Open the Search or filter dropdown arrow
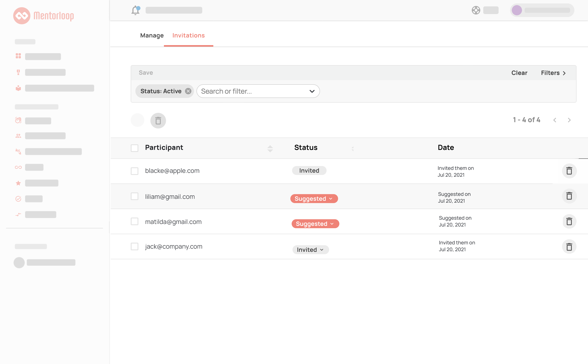The image size is (588, 364). (312, 91)
